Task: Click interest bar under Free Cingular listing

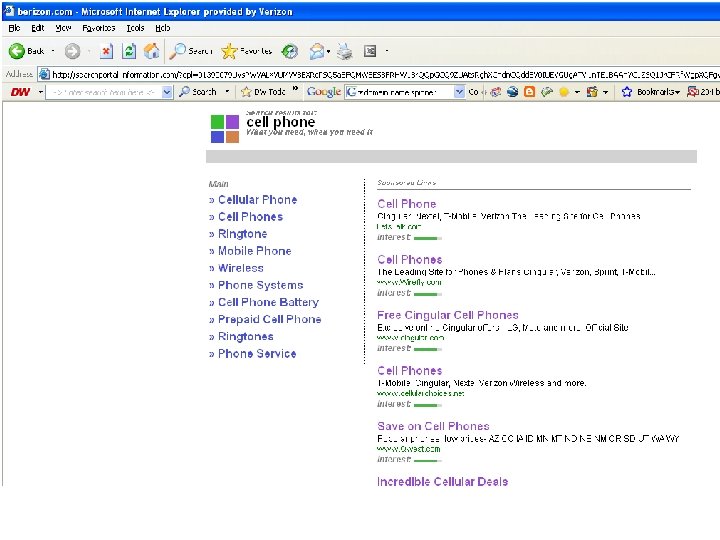Action: 428,349
